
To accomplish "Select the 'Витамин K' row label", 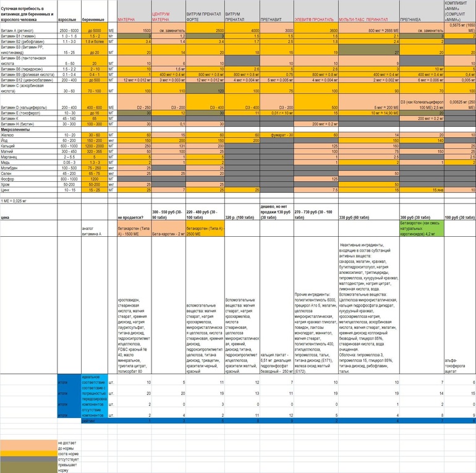I will click(28, 118).
